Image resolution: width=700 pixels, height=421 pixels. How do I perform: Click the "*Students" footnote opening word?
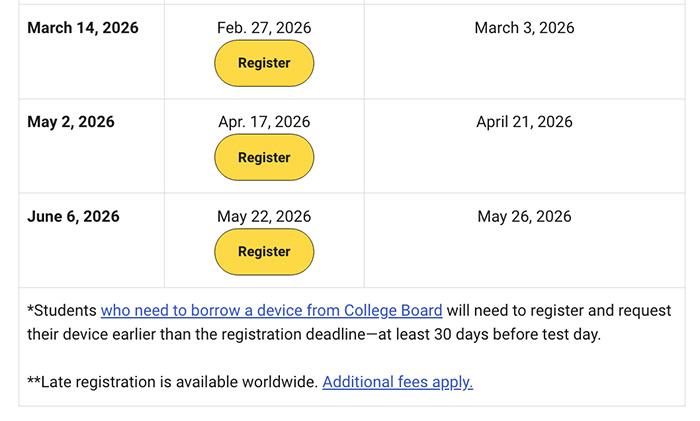coord(62,311)
